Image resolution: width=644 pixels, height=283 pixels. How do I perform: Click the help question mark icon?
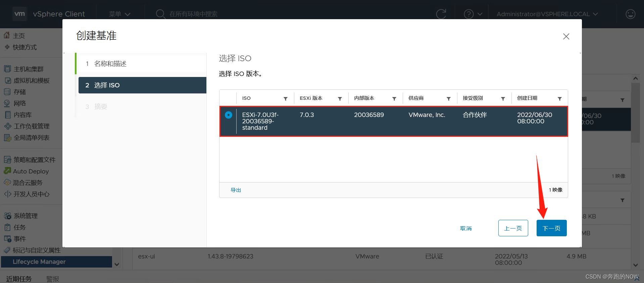pos(468,14)
